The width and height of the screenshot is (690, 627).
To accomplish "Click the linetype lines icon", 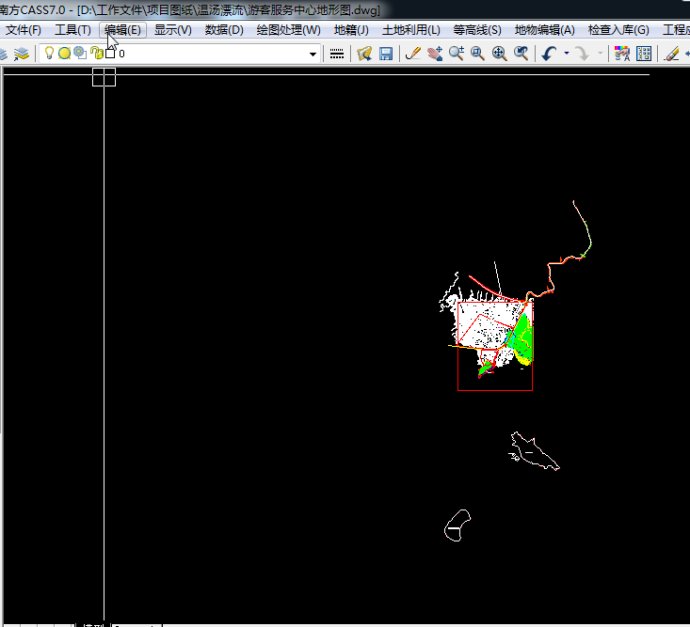I will [337, 53].
